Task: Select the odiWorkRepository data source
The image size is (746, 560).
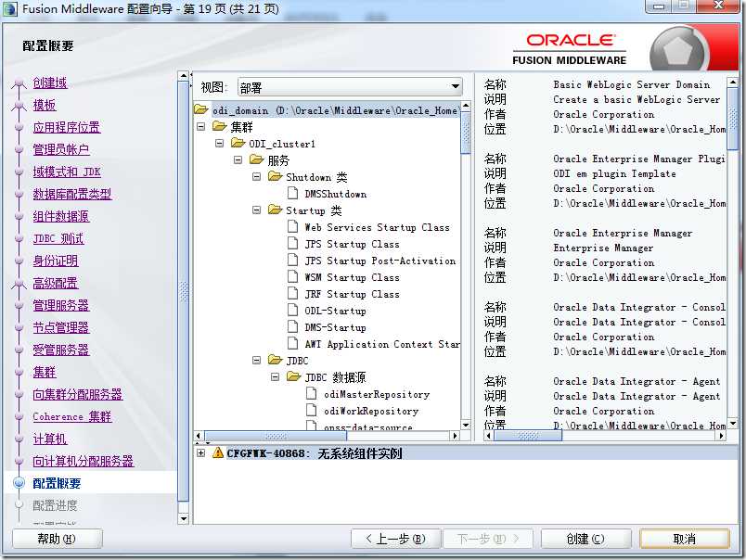Action: [x=371, y=411]
